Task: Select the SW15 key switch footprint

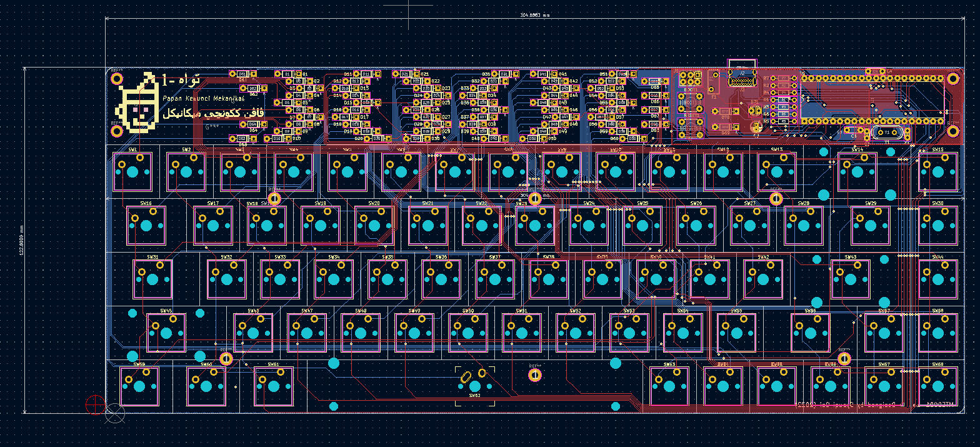Action: (x=937, y=171)
